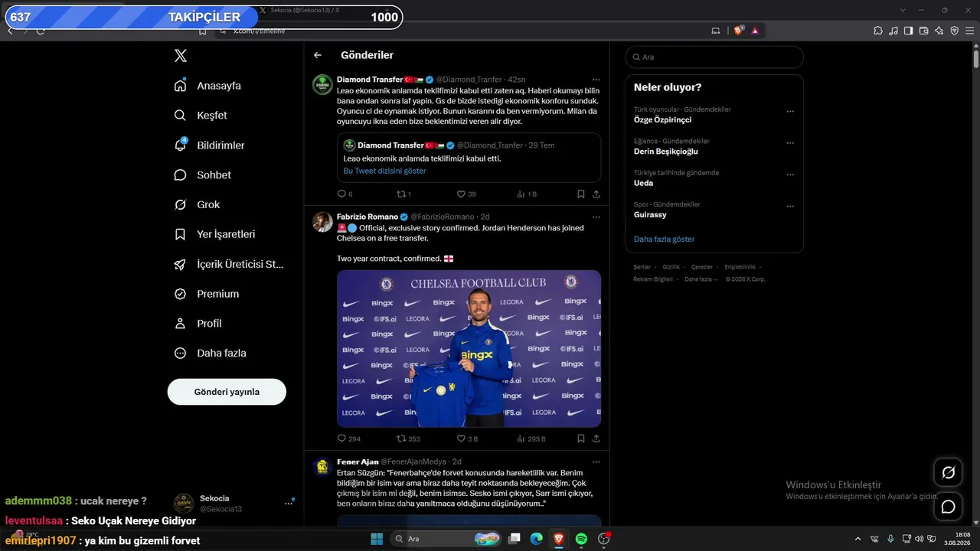The image size is (980, 551).
Task: Click the Gönderi yayınla post button
Action: click(227, 392)
